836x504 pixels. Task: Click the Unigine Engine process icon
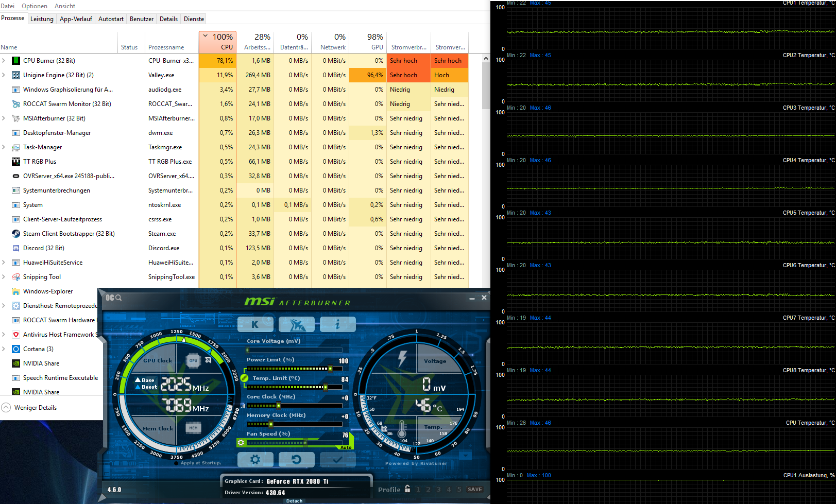pos(16,75)
